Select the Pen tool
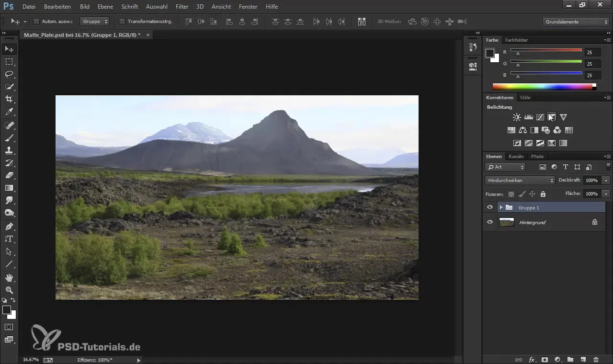This screenshot has height=364, width=613. click(9, 226)
